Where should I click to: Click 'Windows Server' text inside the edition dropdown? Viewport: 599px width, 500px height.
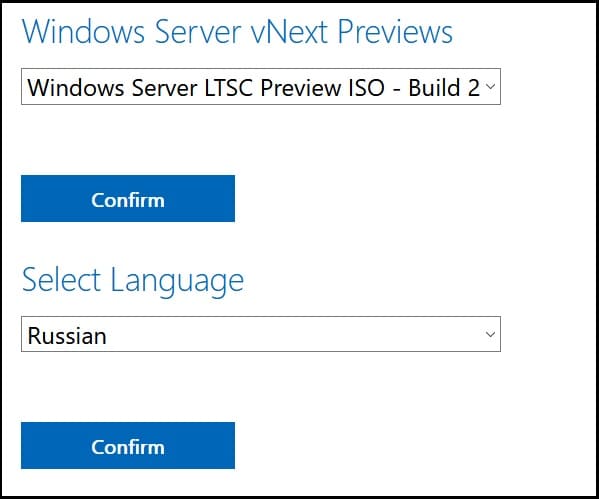(x=112, y=88)
